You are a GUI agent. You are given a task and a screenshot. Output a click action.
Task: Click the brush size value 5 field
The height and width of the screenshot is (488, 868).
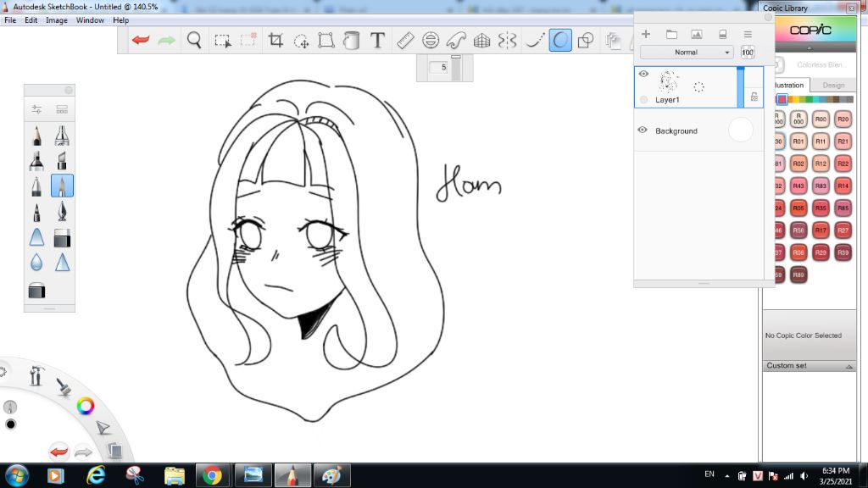coord(440,68)
